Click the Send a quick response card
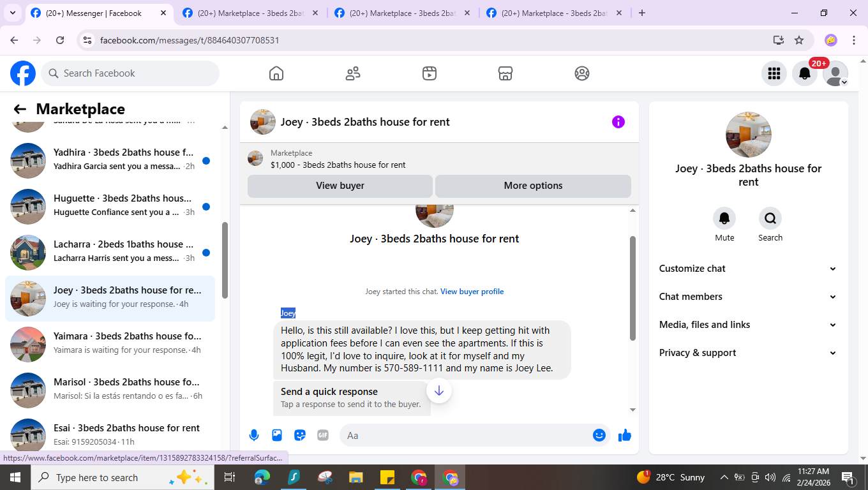868x490 pixels. (x=352, y=397)
